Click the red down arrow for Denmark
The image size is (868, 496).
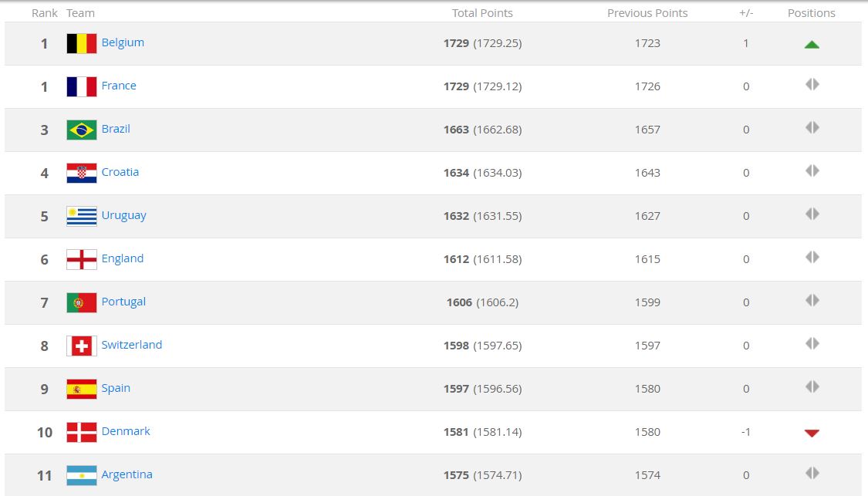pos(811,433)
